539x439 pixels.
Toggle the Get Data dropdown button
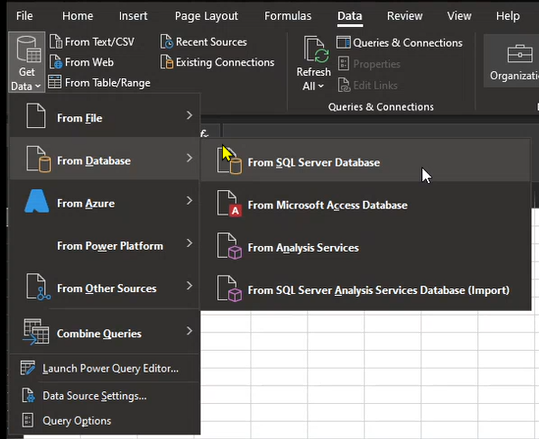click(x=26, y=62)
